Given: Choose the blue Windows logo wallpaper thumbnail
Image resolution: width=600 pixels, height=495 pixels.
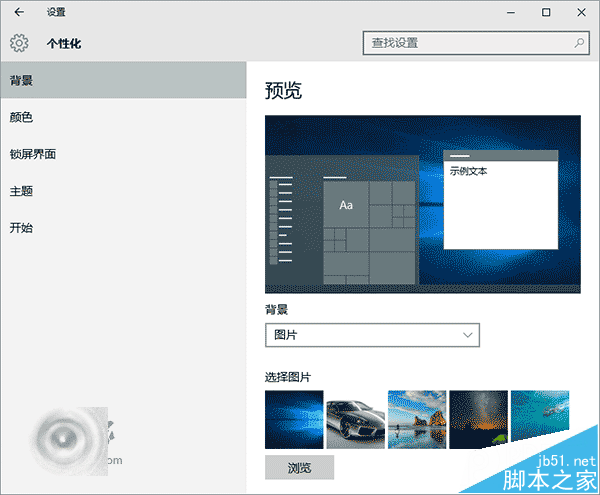Looking at the screenshot, I should pyautogui.click(x=294, y=419).
